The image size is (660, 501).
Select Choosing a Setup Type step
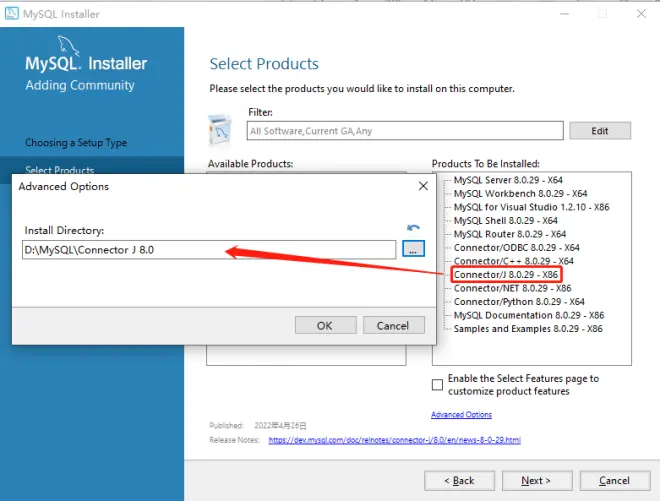[x=76, y=143]
